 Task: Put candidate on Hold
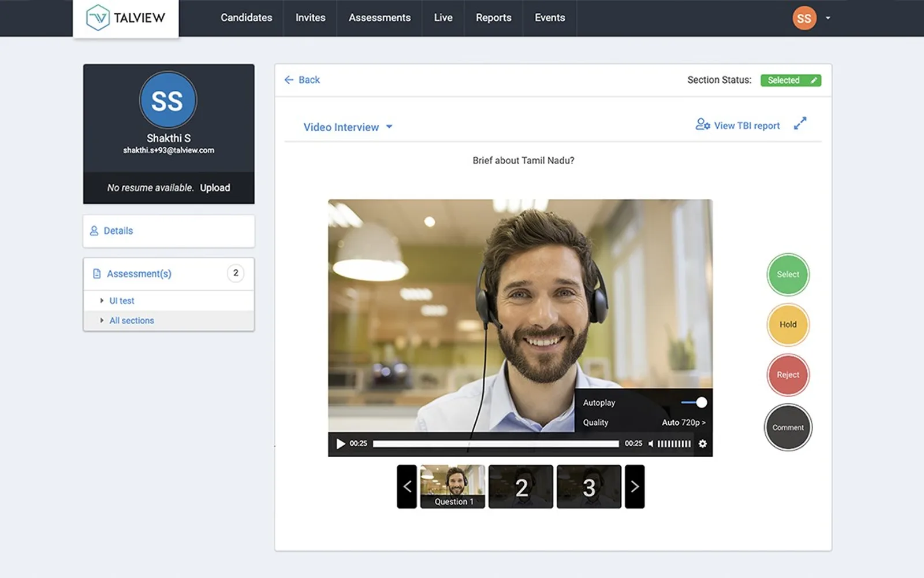pyautogui.click(x=788, y=325)
